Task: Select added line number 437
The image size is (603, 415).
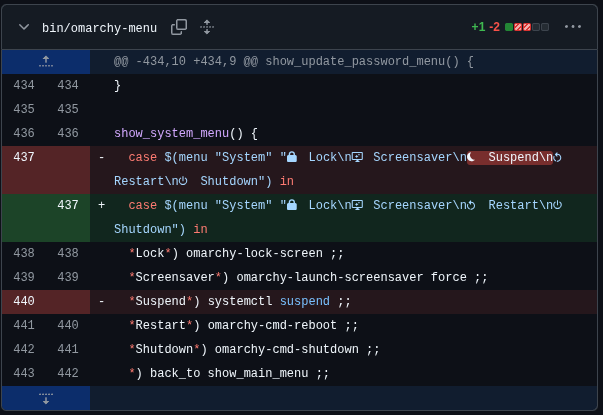Action: tap(68, 205)
